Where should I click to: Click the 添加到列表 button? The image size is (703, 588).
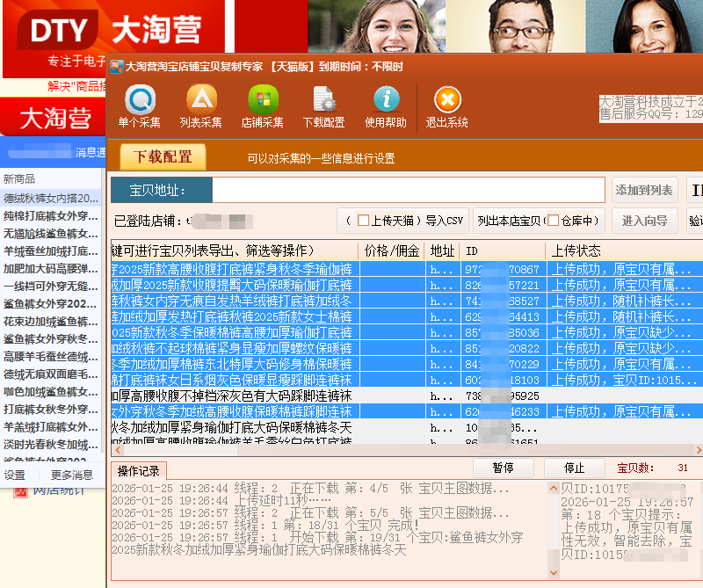(x=644, y=191)
